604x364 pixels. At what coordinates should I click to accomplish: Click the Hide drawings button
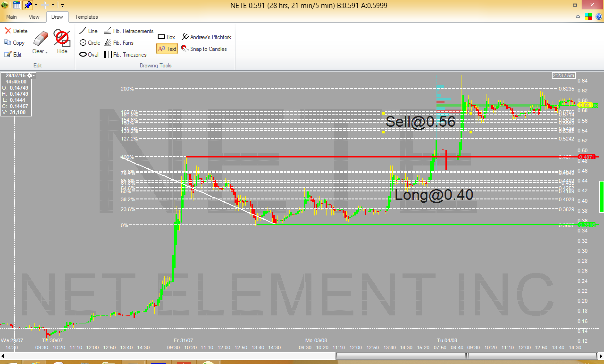coord(62,41)
